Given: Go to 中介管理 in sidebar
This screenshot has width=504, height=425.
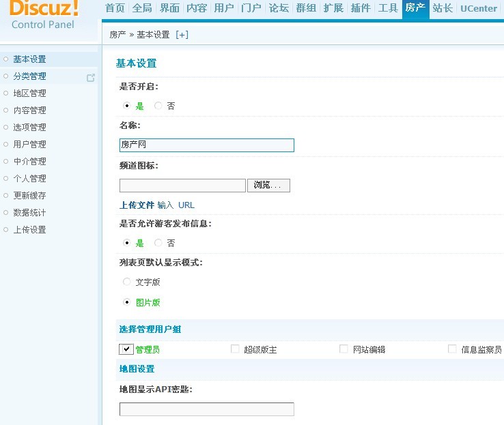Looking at the screenshot, I should [29, 161].
